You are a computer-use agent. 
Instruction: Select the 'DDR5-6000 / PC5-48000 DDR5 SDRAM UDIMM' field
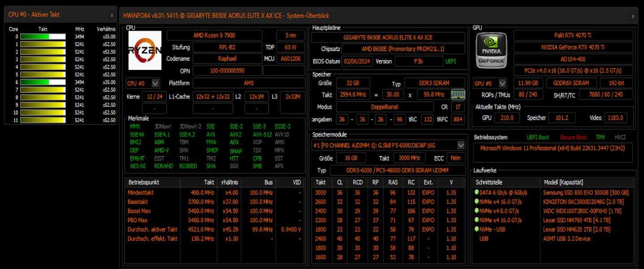pyautogui.click(x=397, y=170)
